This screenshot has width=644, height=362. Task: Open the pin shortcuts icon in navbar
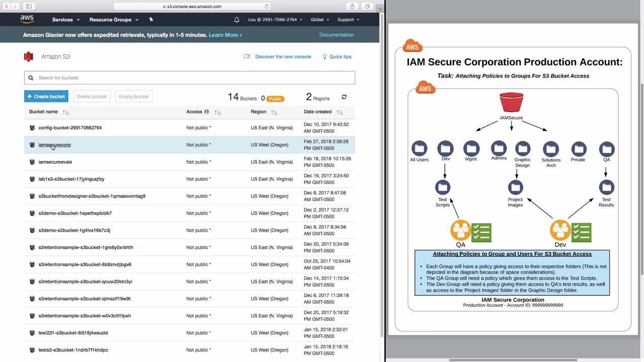pyautogui.click(x=150, y=20)
